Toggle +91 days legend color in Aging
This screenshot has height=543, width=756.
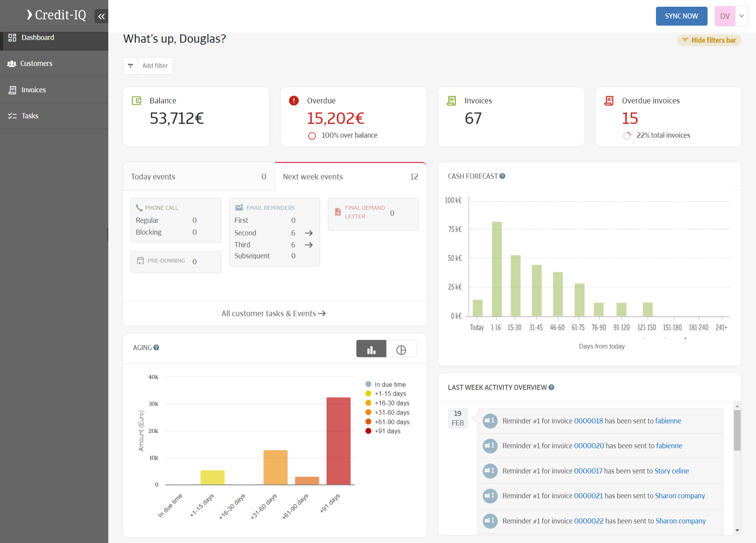[x=368, y=431]
